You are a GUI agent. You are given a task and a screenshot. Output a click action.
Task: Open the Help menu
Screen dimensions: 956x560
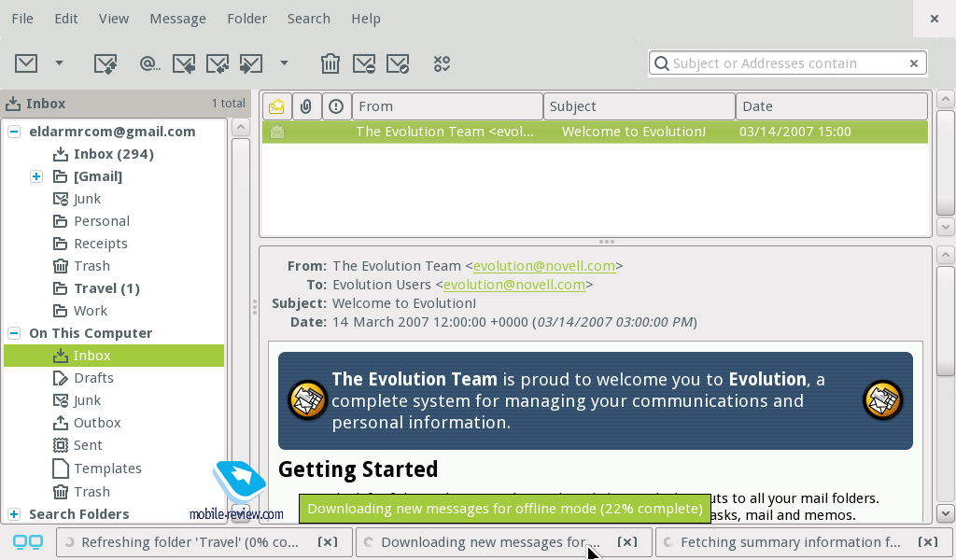(366, 19)
